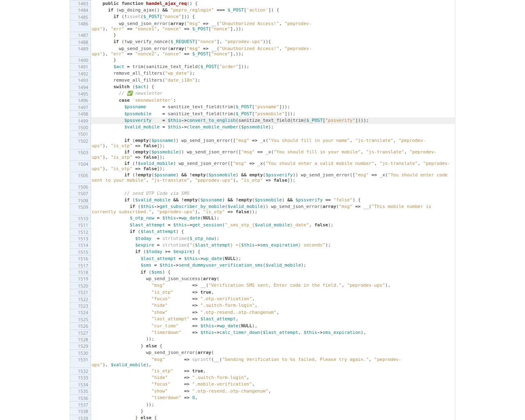Click calc_timer_down method call
The image size is (525, 420).
240,332
